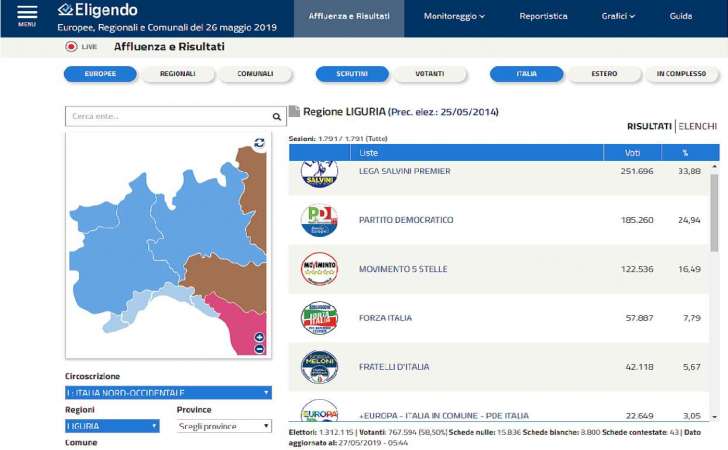Click the document icon beside Regione LIGURIA
728x450 pixels.
click(294, 111)
